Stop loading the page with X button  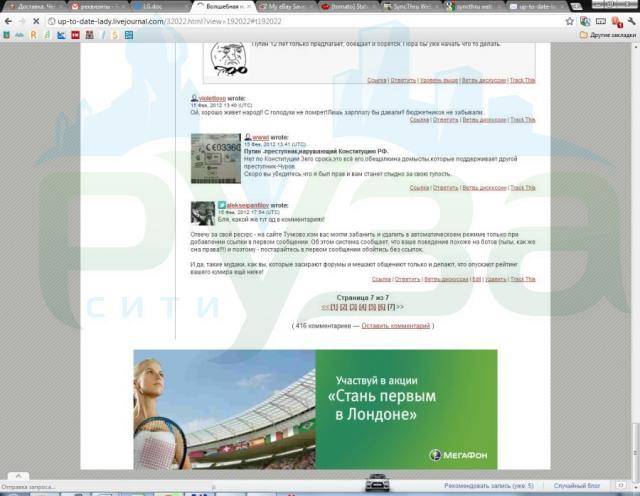[x=36, y=21]
